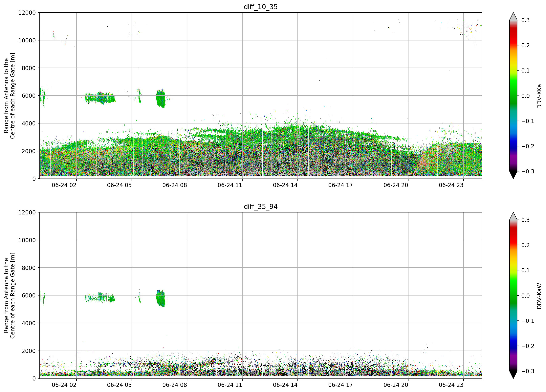The image size is (546, 392).
Task: Click '06-24 02' tick label under diff_10_35
Action: point(64,185)
